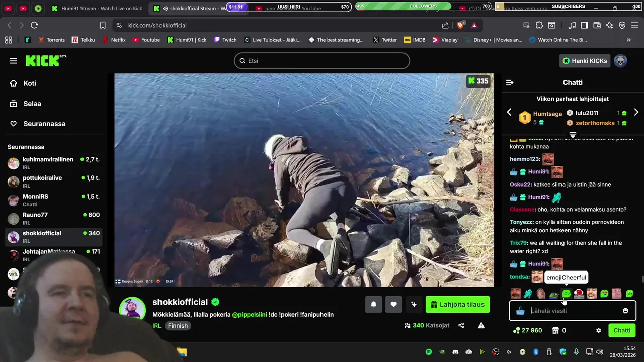644x362 pixels.
Task: Insert the Pepe frog emote
Action: [553, 294]
